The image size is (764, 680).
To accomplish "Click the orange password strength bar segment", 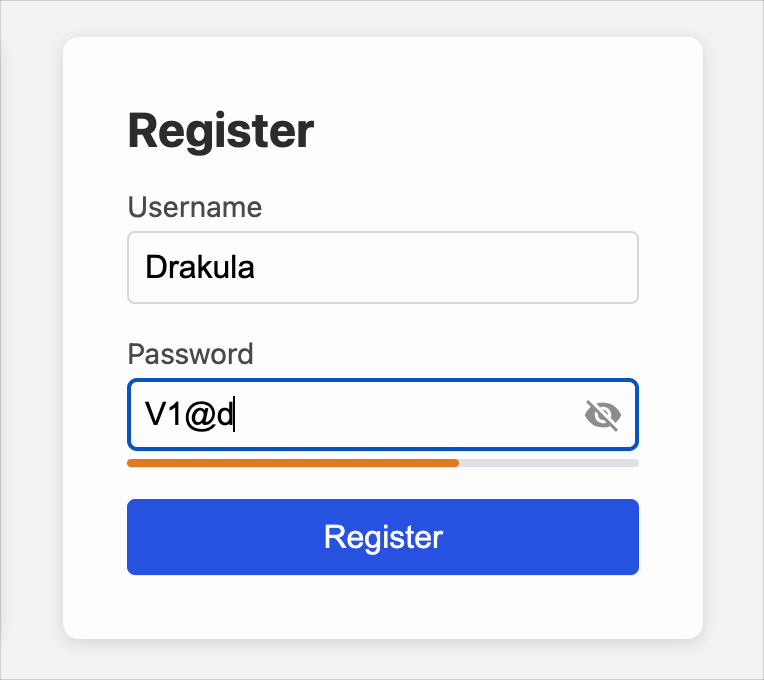I will click(292, 463).
